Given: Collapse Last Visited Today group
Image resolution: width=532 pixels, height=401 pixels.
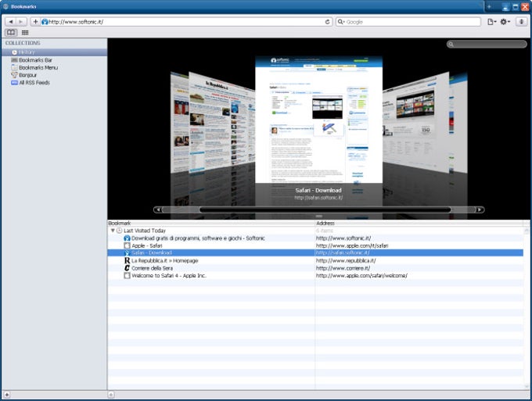Looking at the screenshot, I should (x=113, y=231).
